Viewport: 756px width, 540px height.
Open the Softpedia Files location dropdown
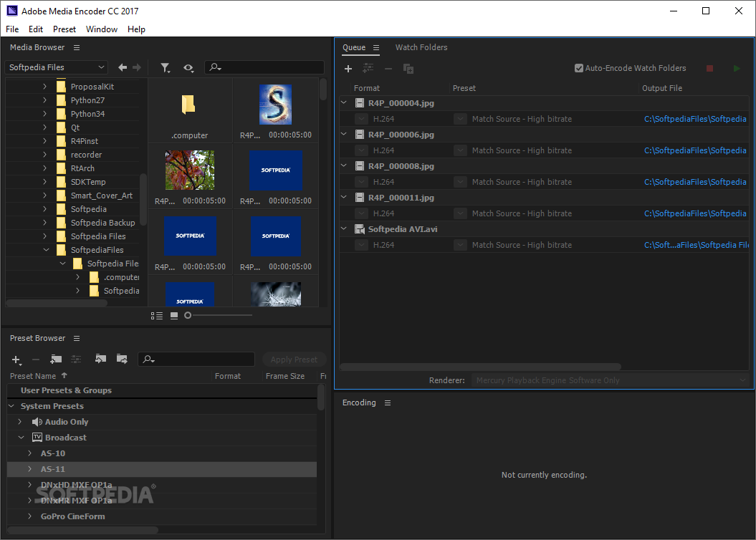57,67
